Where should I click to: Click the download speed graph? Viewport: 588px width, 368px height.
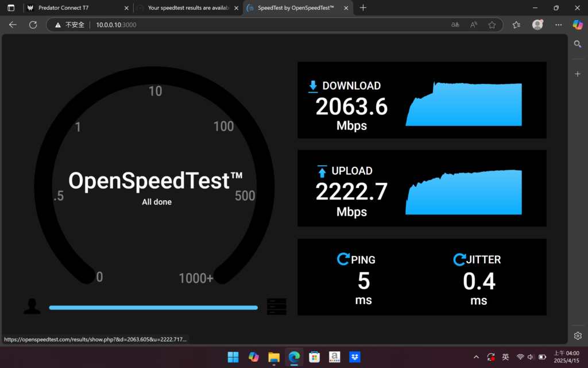point(463,103)
